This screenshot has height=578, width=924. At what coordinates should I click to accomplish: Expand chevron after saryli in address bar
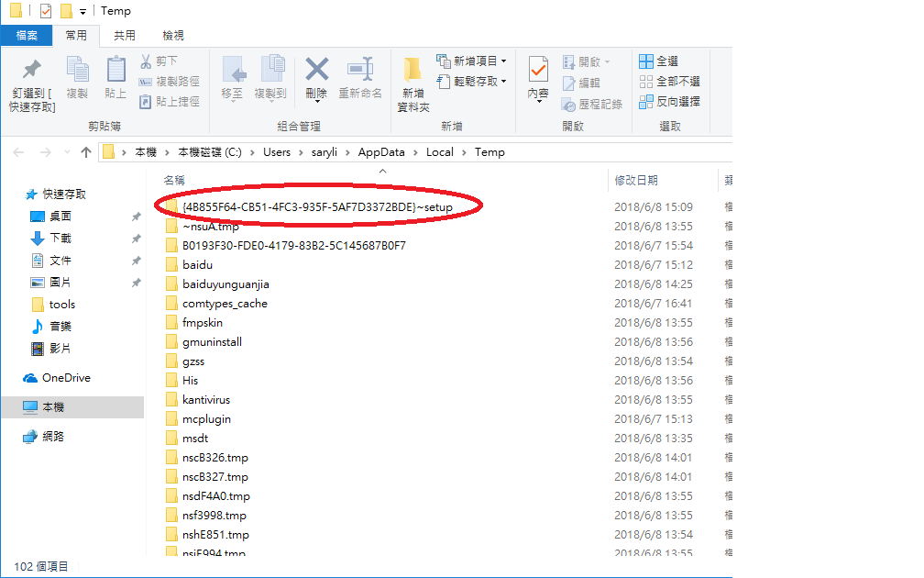347,152
